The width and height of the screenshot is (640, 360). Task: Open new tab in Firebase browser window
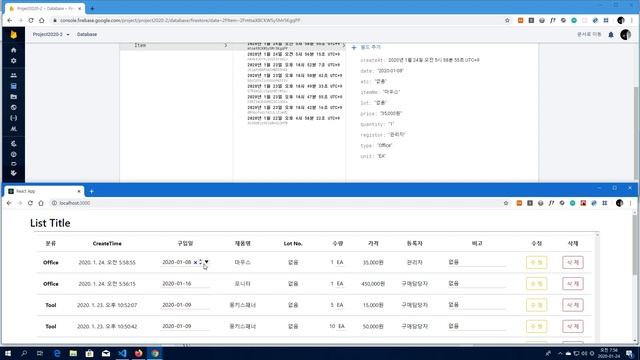click(x=92, y=8)
